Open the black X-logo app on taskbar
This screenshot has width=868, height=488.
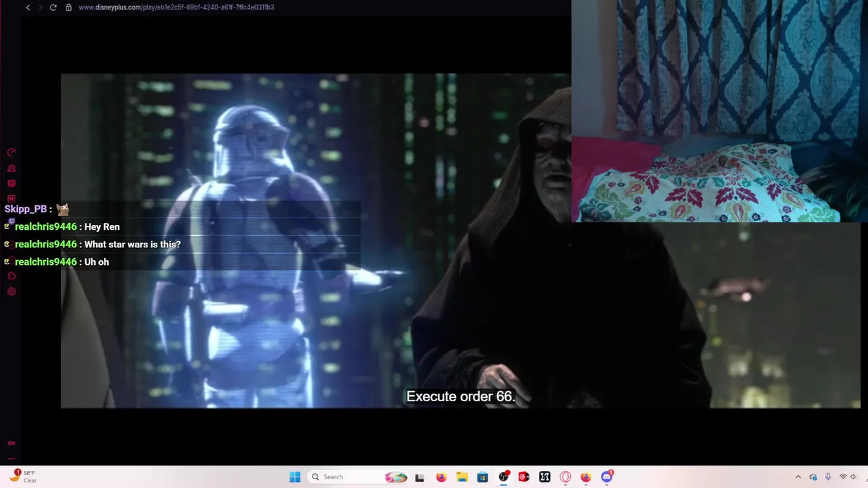coord(545,477)
